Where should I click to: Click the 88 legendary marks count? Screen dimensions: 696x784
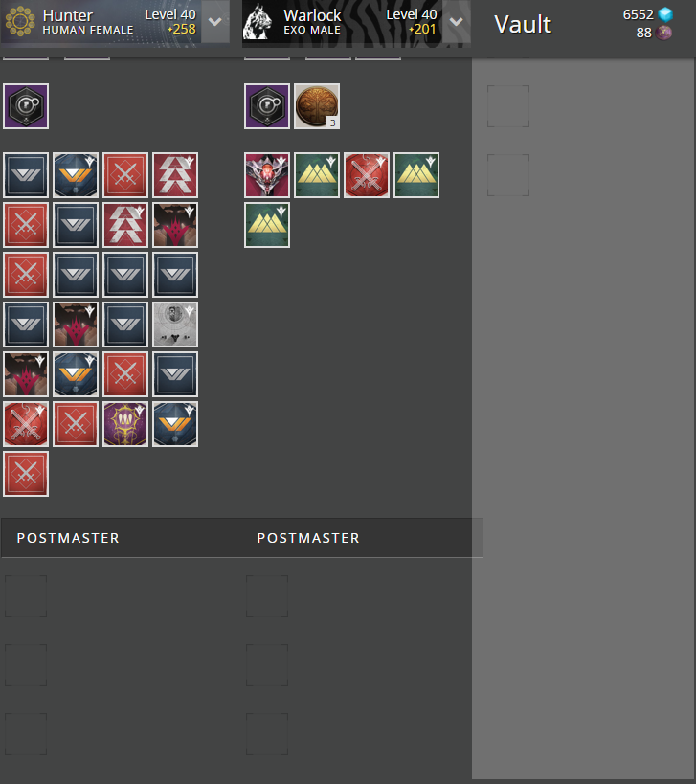coord(644,33)
